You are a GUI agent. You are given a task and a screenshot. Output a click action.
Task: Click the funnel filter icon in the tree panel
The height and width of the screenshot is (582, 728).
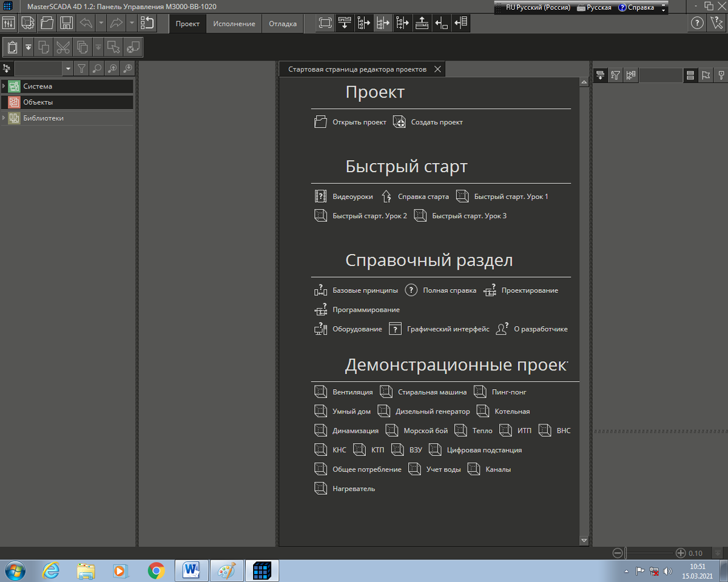point(82,69)
